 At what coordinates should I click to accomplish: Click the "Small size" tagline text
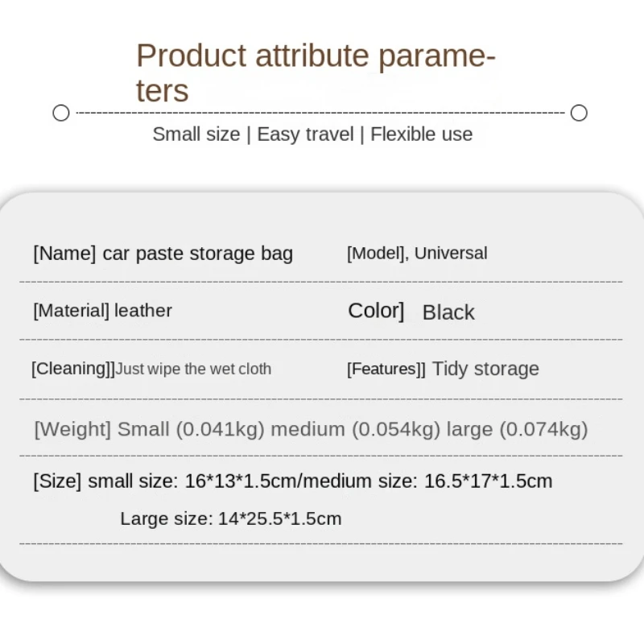196,134
